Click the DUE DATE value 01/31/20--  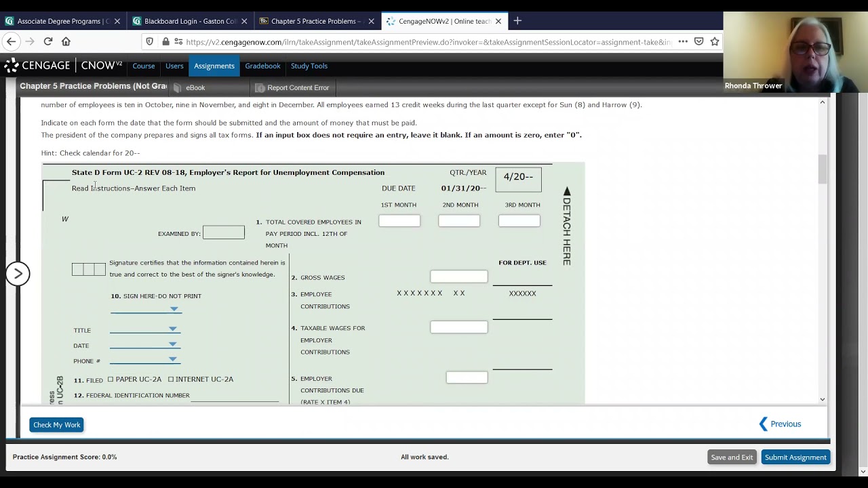[x=464, y=188]
